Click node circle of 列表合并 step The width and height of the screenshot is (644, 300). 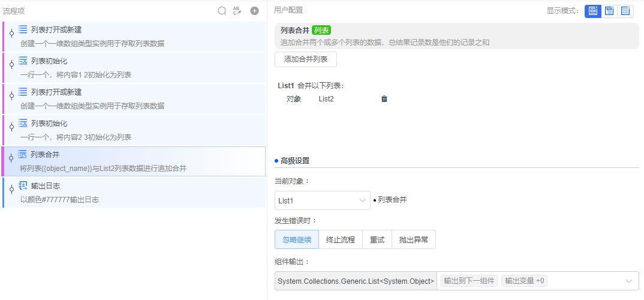11,158
